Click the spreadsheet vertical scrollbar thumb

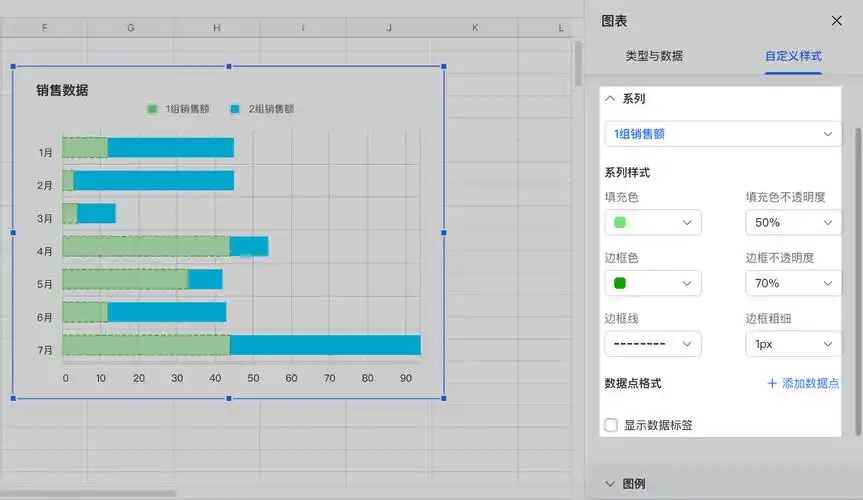pyautogui.click(x=578, y=64)
